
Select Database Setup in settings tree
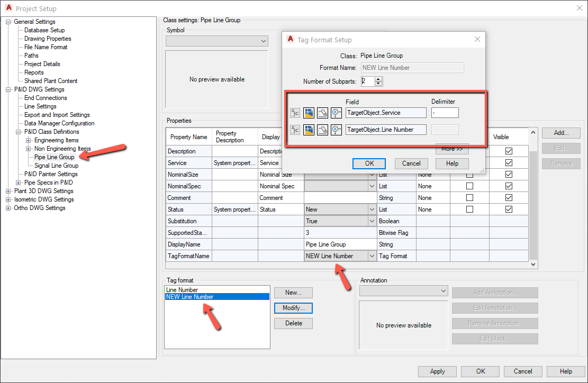coord(44,30)
